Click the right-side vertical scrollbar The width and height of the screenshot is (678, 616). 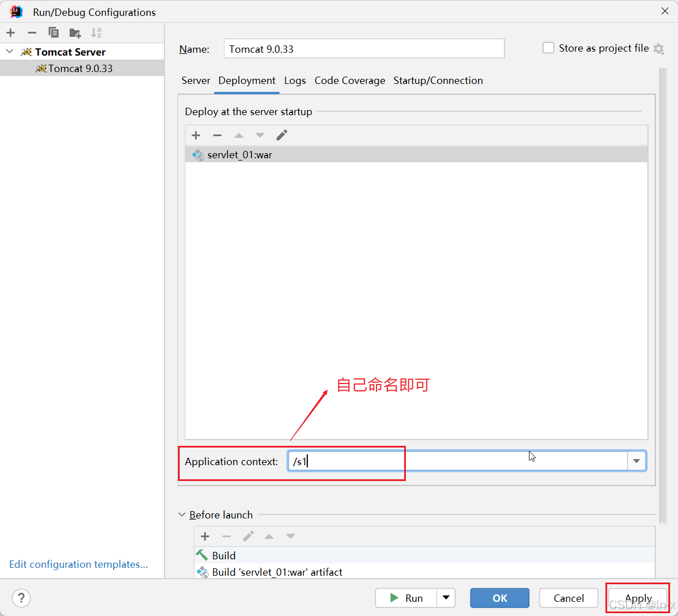pyautogui.click(x=663, y=296)
